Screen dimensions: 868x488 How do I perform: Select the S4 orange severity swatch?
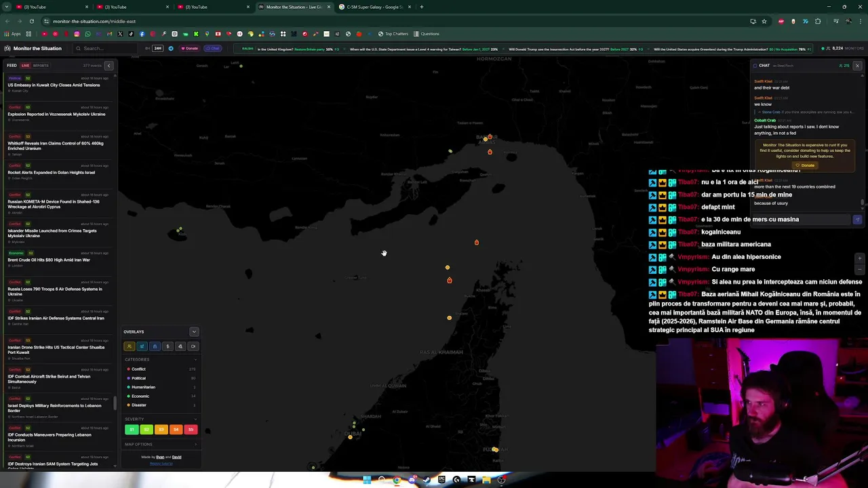pos(176,430)
